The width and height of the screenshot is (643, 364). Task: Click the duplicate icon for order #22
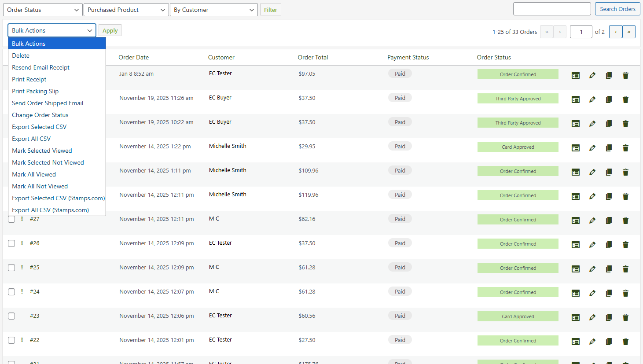609,342
